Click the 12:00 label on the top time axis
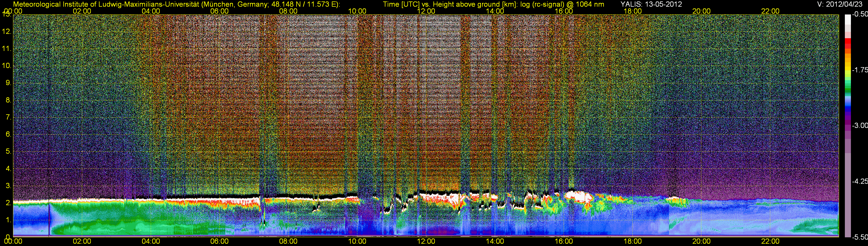Screen dimensions: 868x246 click(x=426, y=11)
